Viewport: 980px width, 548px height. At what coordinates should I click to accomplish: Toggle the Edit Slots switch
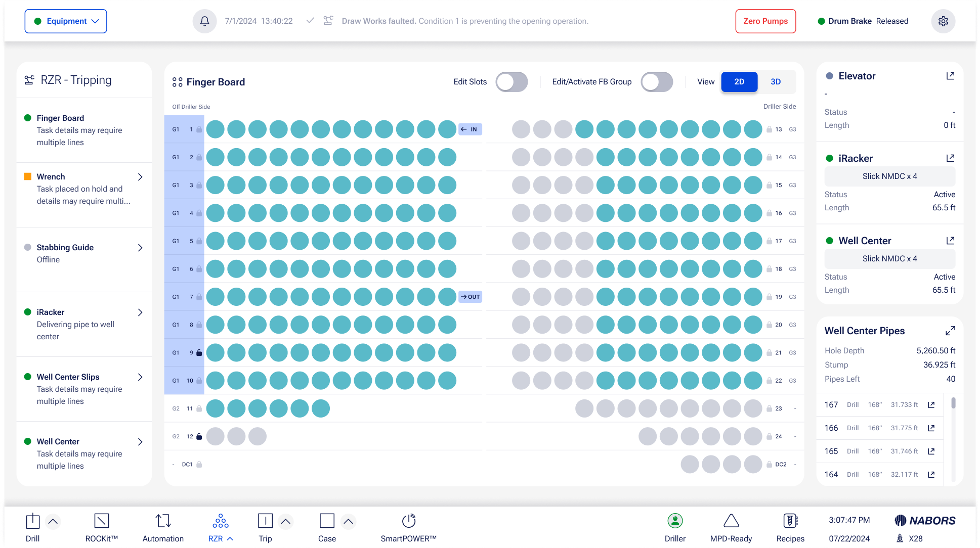click(512, 82)
